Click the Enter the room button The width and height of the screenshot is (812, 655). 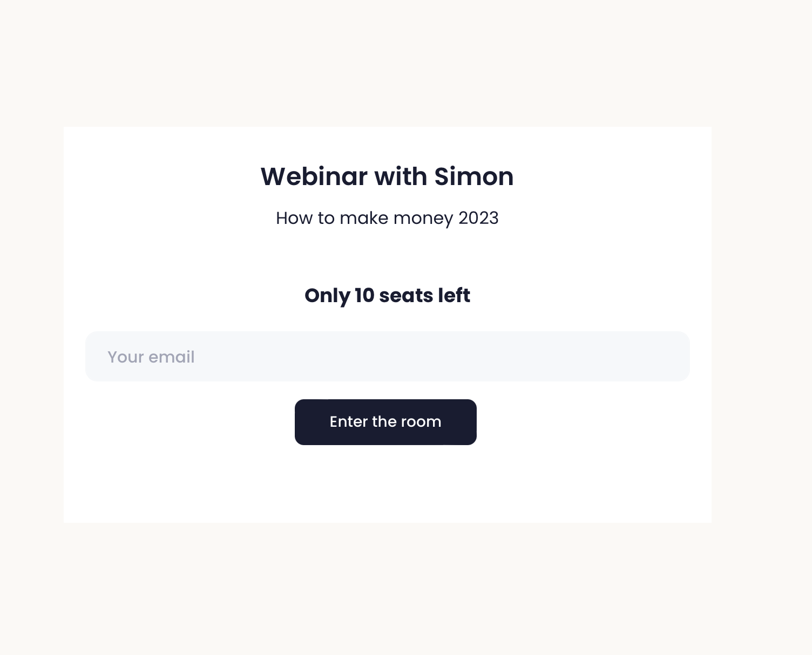(385, 422)
